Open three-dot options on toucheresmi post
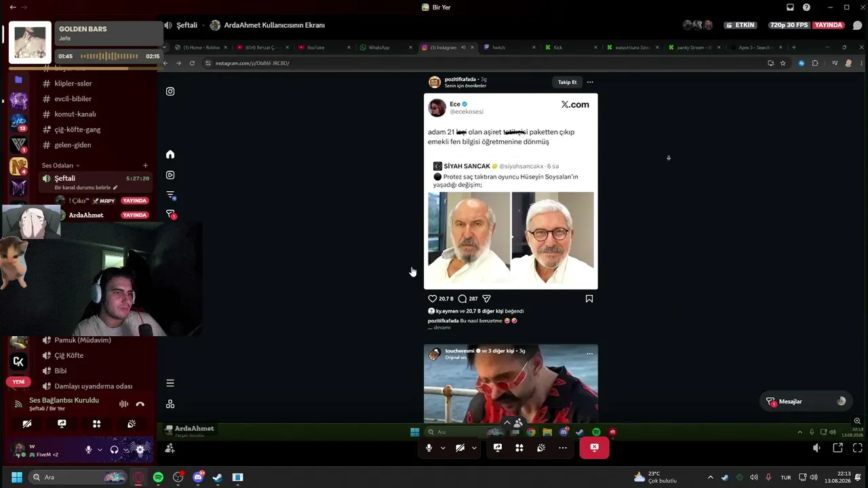Viewport: 868px width, 488px height. point(589,353)
